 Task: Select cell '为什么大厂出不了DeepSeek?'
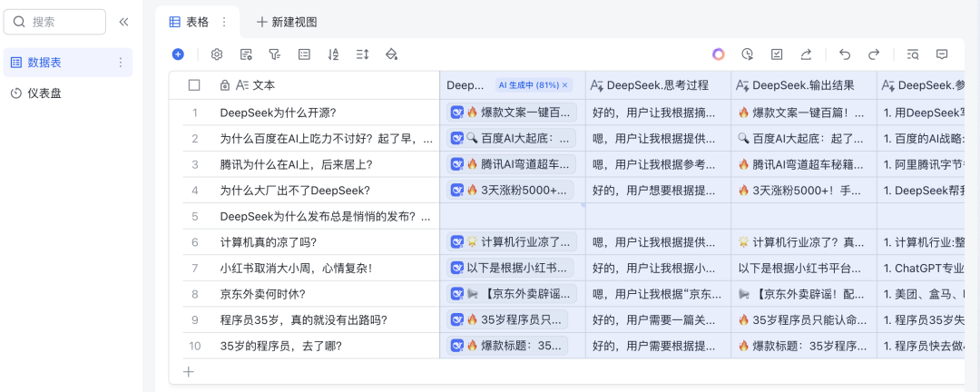pos(325,190)
